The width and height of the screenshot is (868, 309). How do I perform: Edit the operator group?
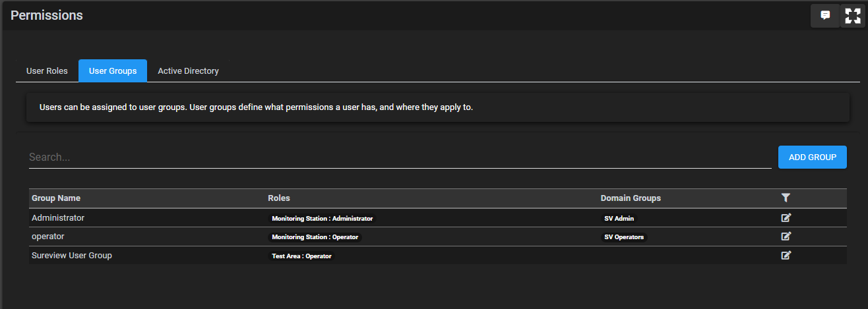point(786,237)
